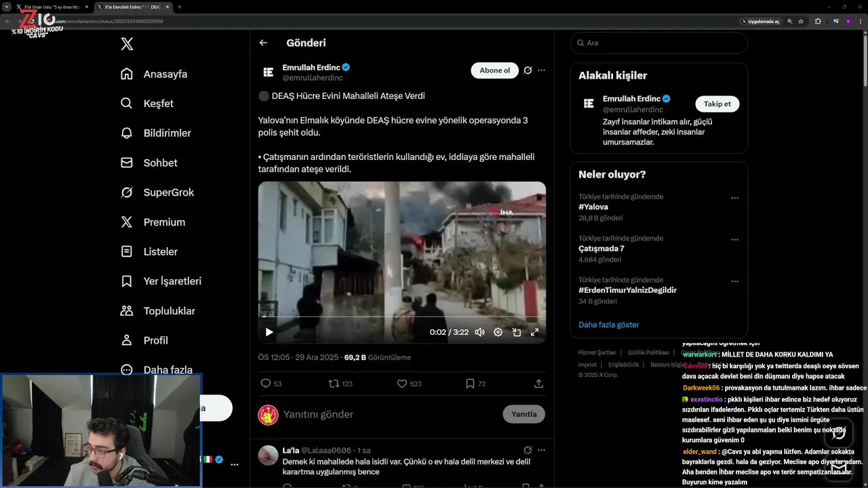Open the video settings gear
This screenshot has height=488, width=868.
coord(498,332)
